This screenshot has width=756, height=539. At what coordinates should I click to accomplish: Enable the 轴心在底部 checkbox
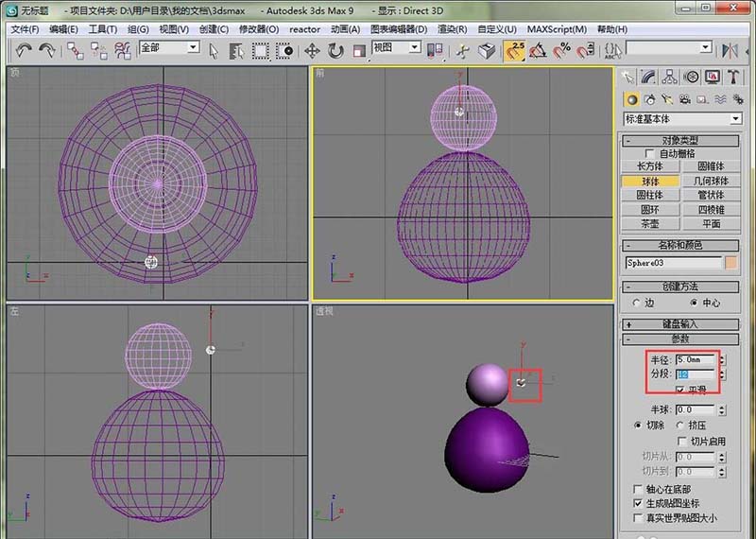pyautogui.click(x=638, y=489)
